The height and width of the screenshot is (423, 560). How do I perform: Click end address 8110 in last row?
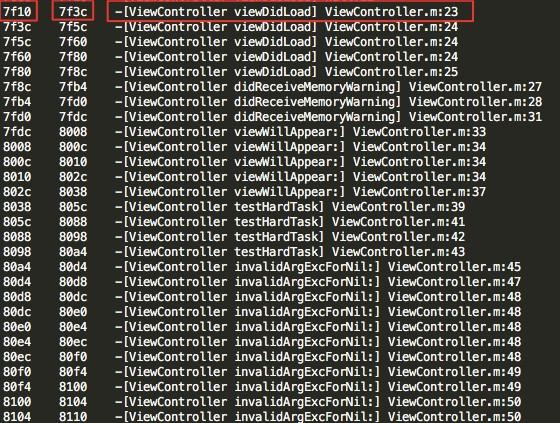tap(73, 417)
